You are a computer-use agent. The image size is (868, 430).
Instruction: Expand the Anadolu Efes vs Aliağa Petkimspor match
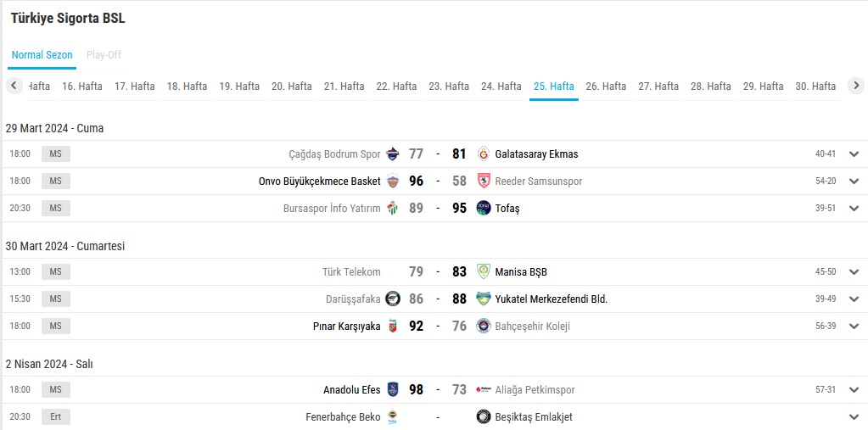(x=854, y=390)
